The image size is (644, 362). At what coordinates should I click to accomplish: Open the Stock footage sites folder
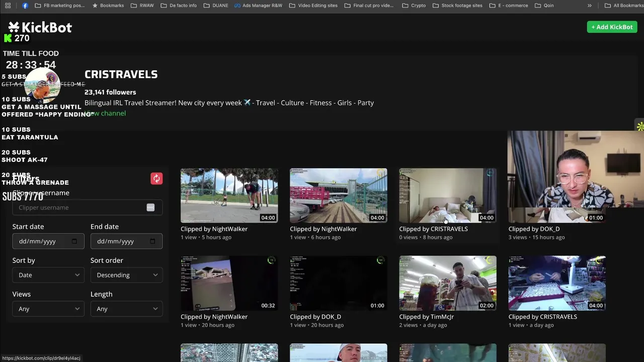[457, 6]
